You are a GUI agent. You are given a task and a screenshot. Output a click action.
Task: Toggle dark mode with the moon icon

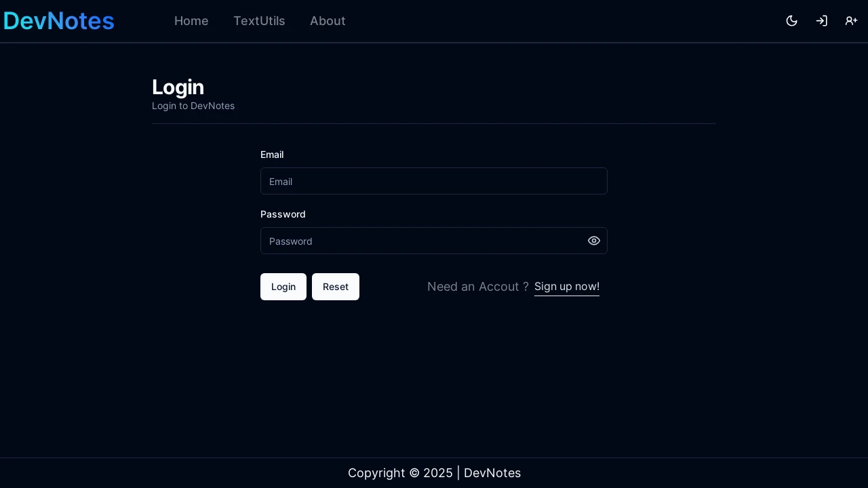(x=791, y=21)
